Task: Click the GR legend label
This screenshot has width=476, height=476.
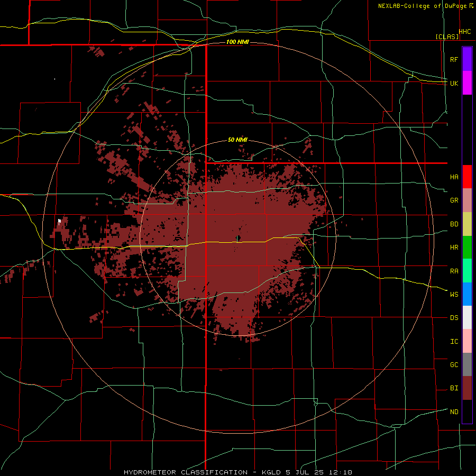Action: (454, 200)
